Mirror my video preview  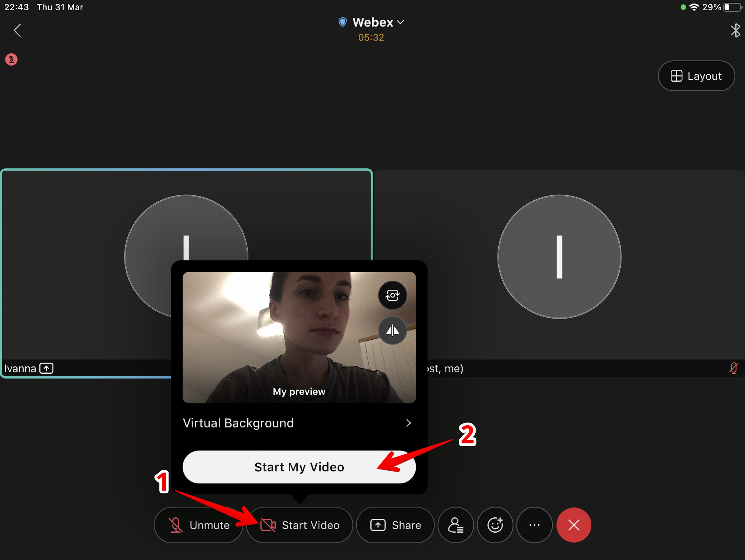pos(392,330)
